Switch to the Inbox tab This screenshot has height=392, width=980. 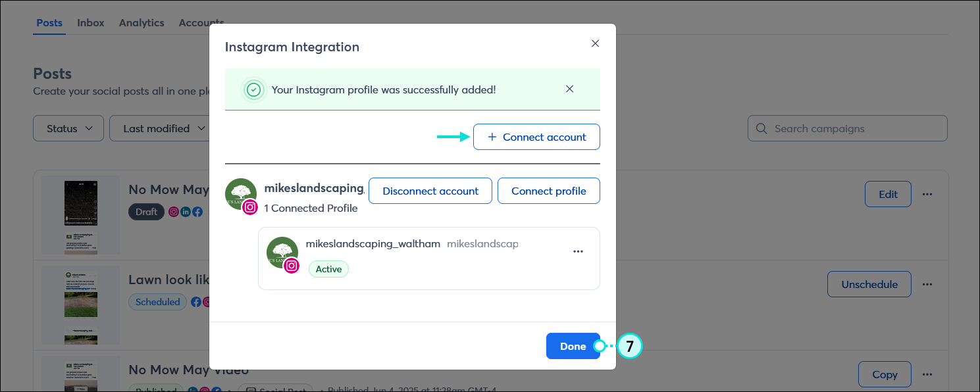(x=90, y=22)
